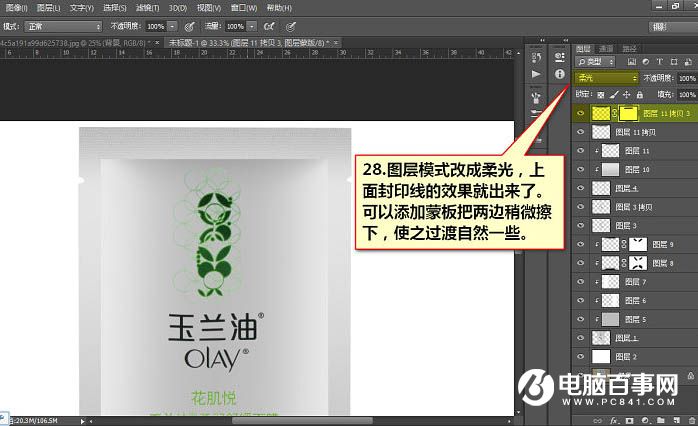Lock image pixels brush icon
The image size is (698, 426).
[x=614, y=94]
